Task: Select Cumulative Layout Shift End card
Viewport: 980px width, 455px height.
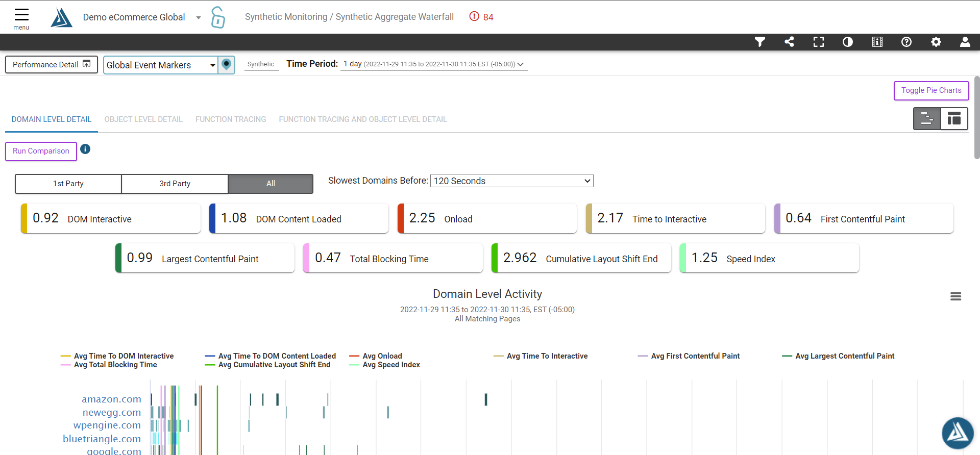Action: (581, 258)
